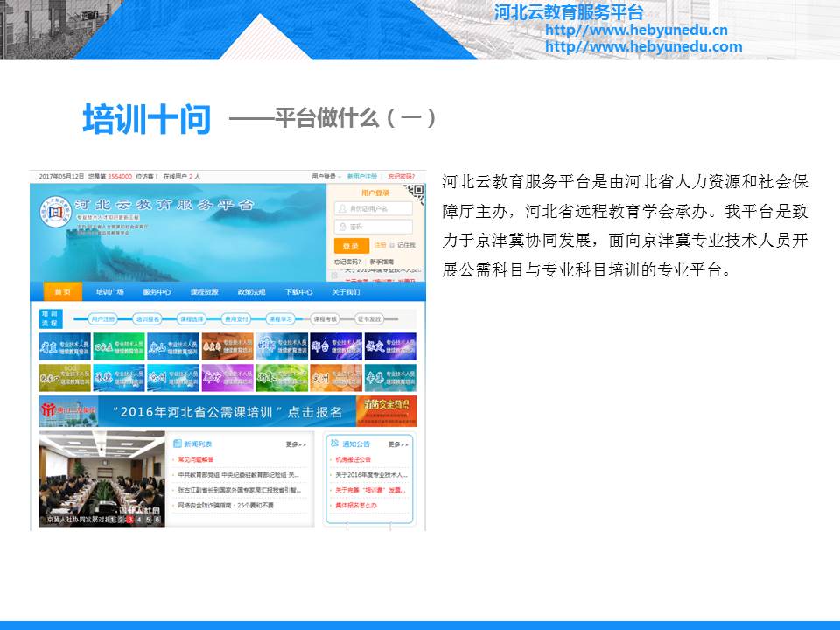Open the 课程资源 nav tab
The width and height of the screenshot is (840, 630).
(x=204, y=292)
